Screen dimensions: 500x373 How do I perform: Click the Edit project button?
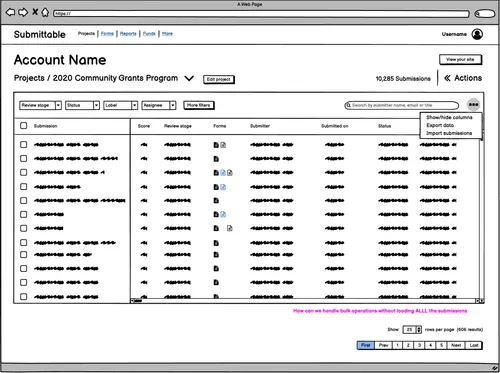pos(219,79)
